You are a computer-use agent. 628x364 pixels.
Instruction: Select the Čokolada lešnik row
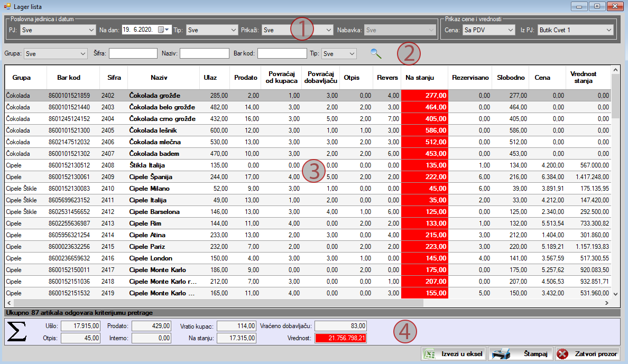click(x=308, y=130)
